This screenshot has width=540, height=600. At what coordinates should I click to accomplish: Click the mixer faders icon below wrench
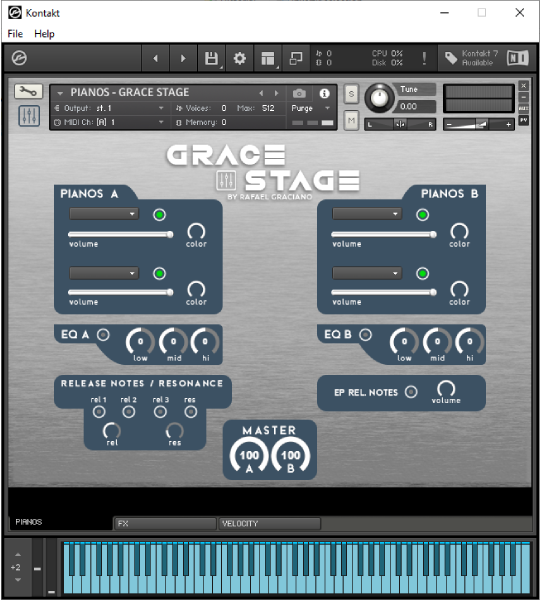pyautogui.click(x=29, y=116)
